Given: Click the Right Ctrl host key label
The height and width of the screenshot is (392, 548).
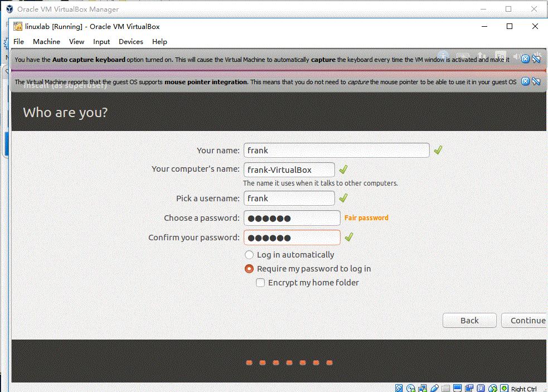Looking at the screenshot, I should (x=523, y=389).
